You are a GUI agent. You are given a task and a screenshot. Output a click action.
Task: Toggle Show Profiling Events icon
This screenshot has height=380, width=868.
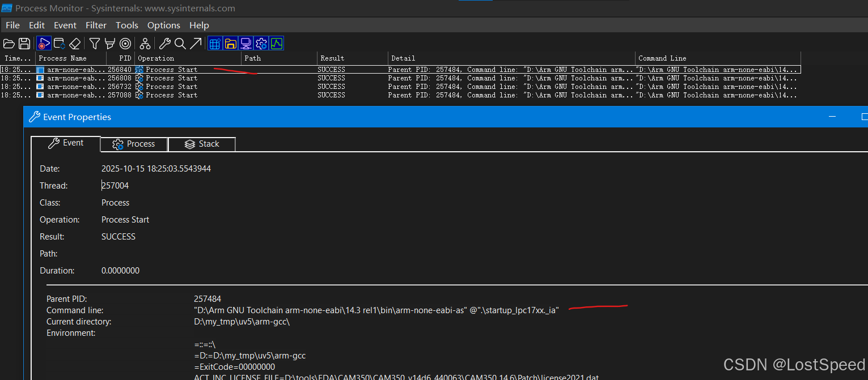coord(277,44)
